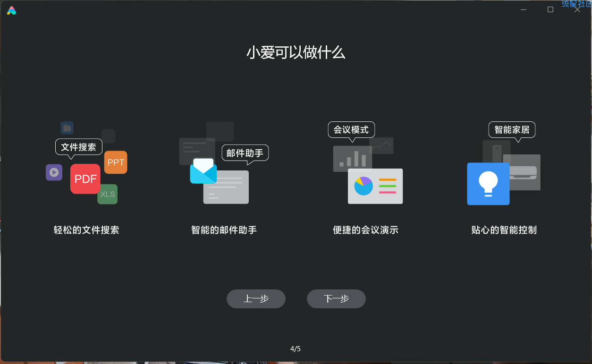Click the 4/5 page indicator

pos(296,349)
